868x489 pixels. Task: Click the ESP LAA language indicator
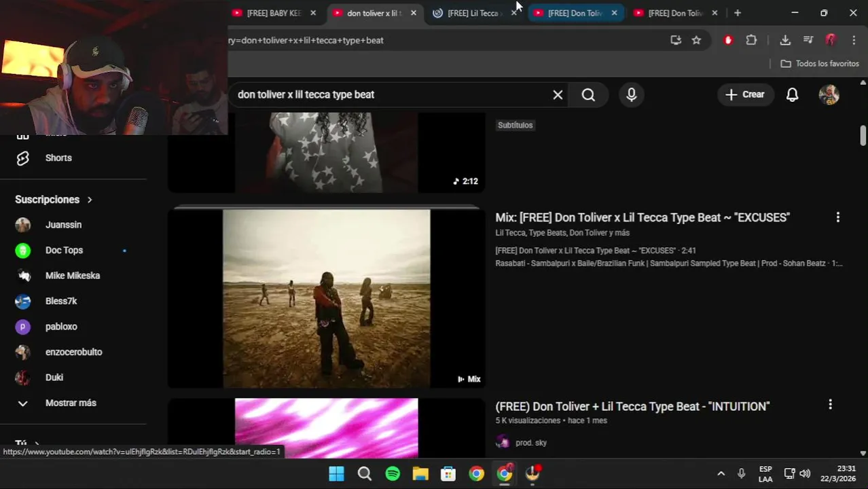tap(765, 474)
